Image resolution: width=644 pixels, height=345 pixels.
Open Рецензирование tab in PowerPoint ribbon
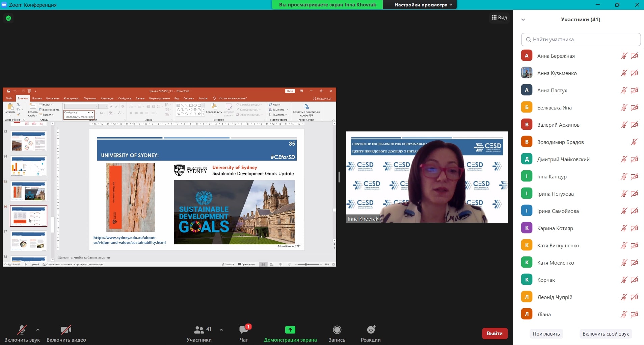(159, 98)
